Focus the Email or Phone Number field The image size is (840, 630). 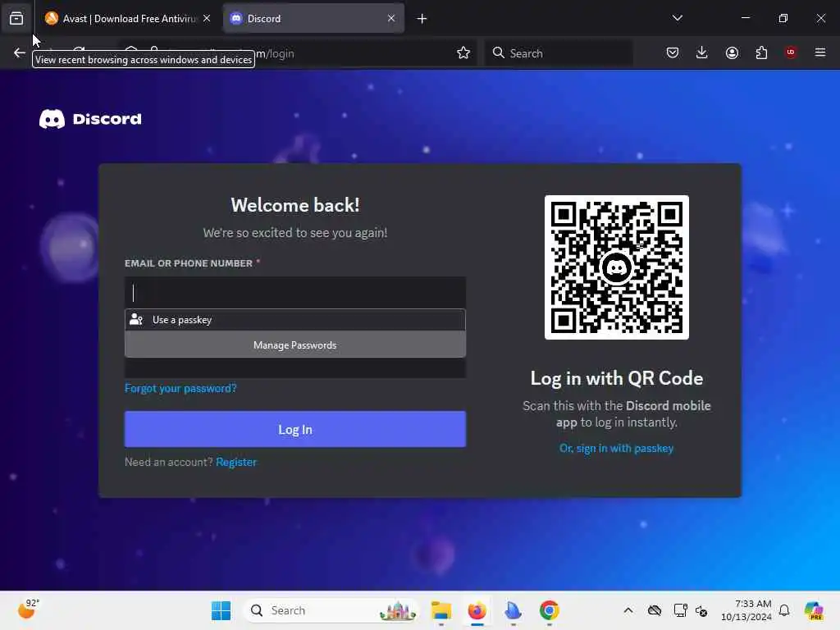(x=295, y=293)
